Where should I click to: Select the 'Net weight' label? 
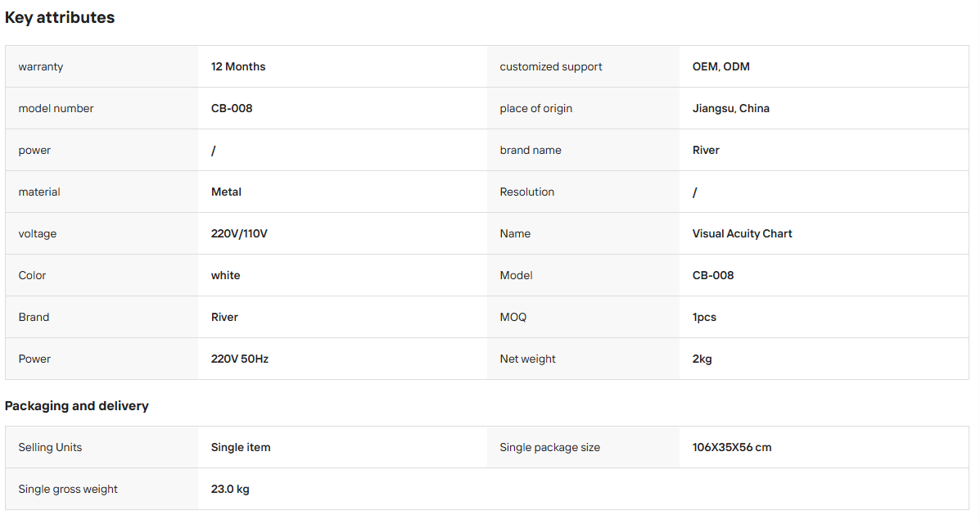click(527, 359)
